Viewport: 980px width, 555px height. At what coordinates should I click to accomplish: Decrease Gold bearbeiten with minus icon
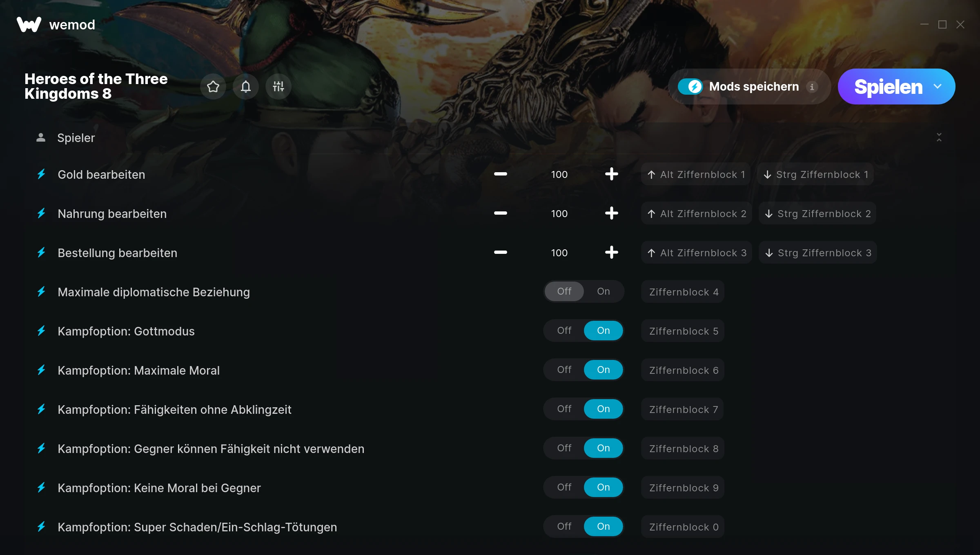point(500,174)
